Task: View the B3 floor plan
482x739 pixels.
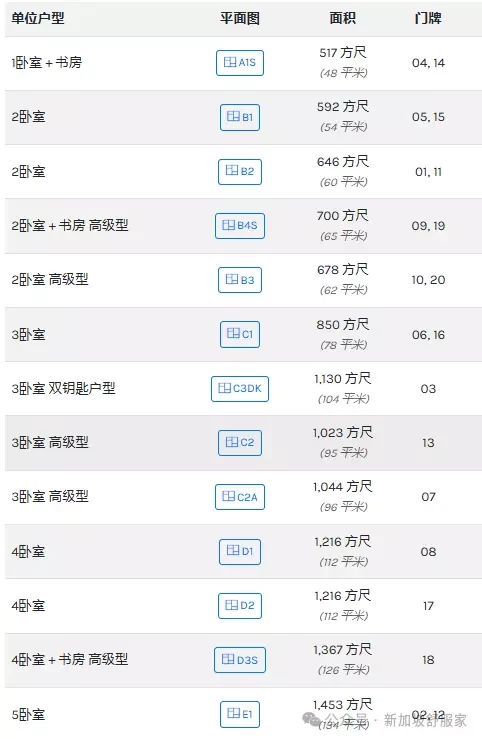Action: pos(239,280)
